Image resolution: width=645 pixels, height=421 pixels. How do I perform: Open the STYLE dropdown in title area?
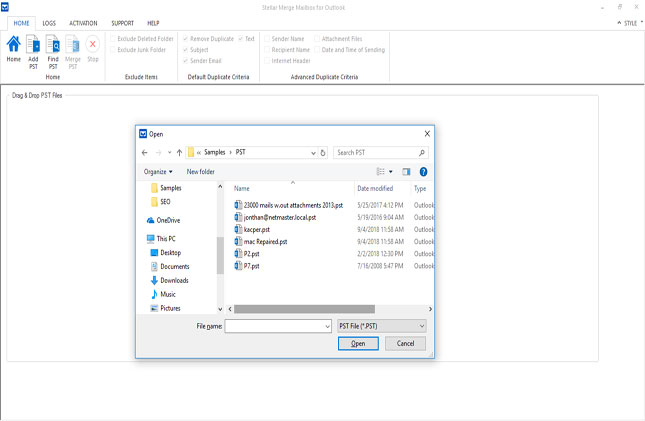(x=630, y=23)
